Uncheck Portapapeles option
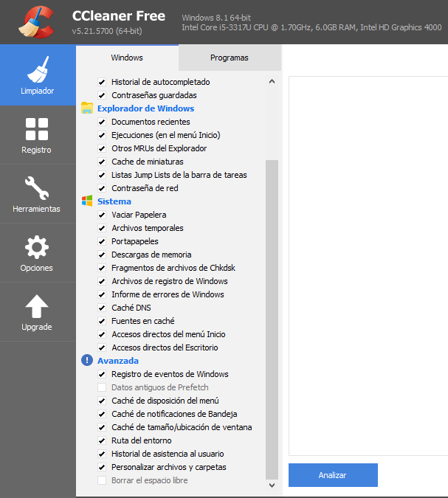This screenshot has width=448, height=498. tap(102, 241)
